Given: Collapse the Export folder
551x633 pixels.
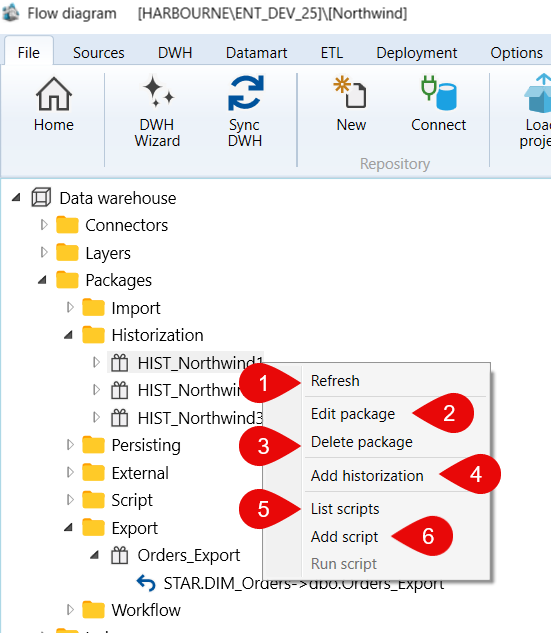Looking at the screenshot, I should pyautogui.click(x=69, y=528).
